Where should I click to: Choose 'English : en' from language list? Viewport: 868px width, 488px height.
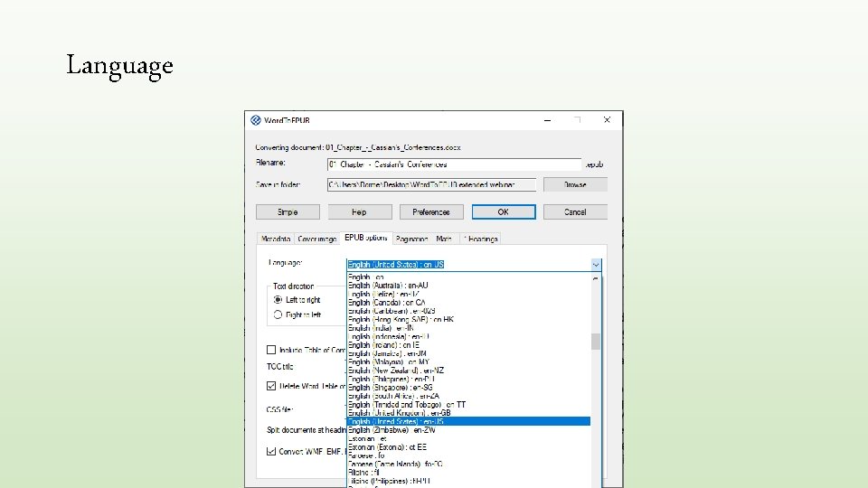pos(468,277)
